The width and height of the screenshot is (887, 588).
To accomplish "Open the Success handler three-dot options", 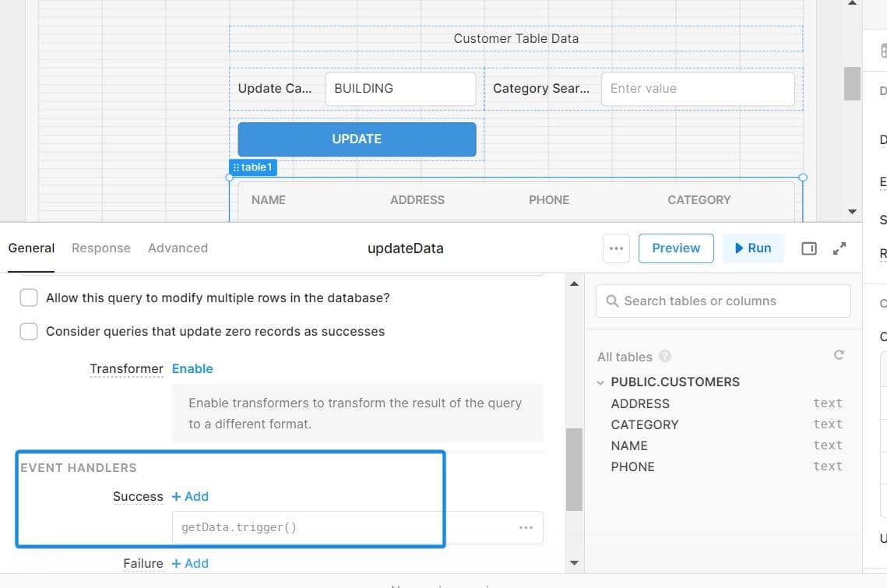I will tap(526, 528).
